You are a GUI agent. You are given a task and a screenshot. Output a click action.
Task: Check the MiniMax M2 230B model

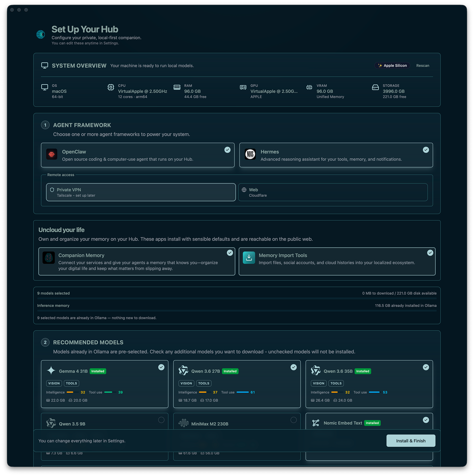[293, 420]
